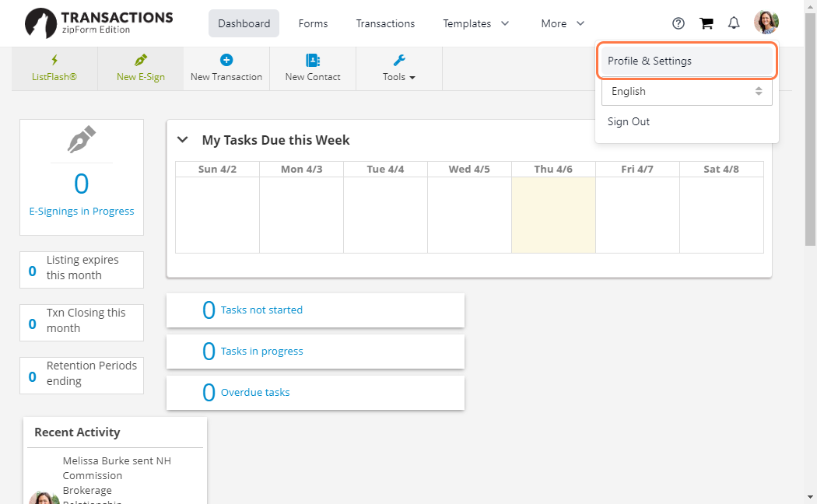Open the help question mark icon
Viewport: 817px width, 504px height.
click(x=678, y=23)
